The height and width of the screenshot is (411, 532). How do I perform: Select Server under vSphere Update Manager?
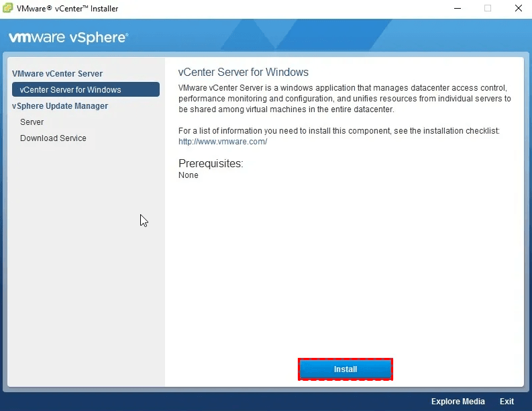pos(32,122)
